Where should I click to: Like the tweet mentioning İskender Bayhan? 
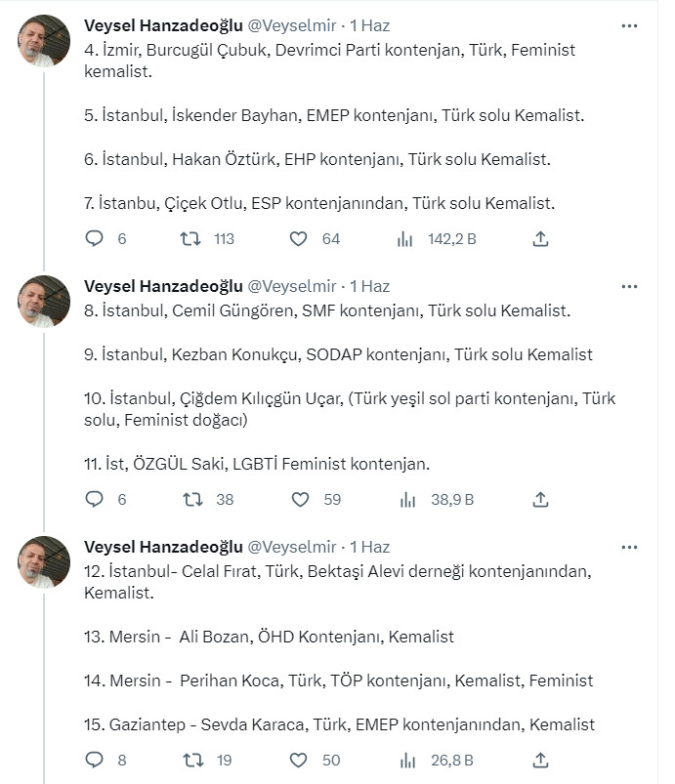(x=300, y=237)
